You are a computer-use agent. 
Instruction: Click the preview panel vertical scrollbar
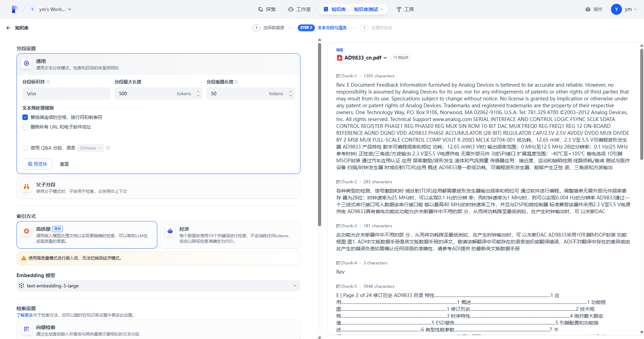point(641,103)
